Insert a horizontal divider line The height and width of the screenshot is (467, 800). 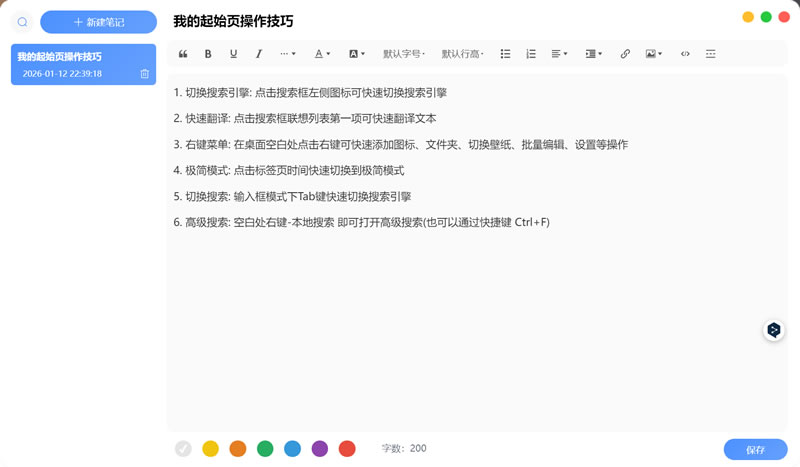tap(711, 54)
